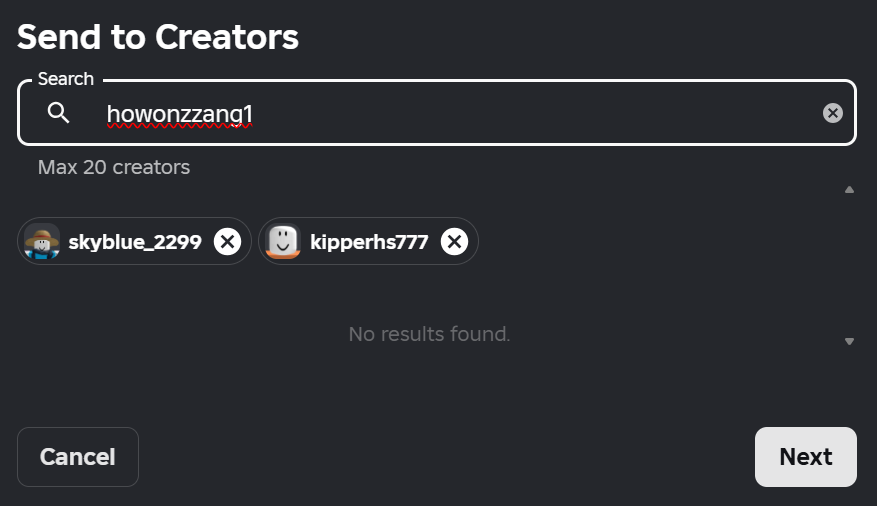Clear the search text with the X icon
877x506 pixels.
point(832,113)
